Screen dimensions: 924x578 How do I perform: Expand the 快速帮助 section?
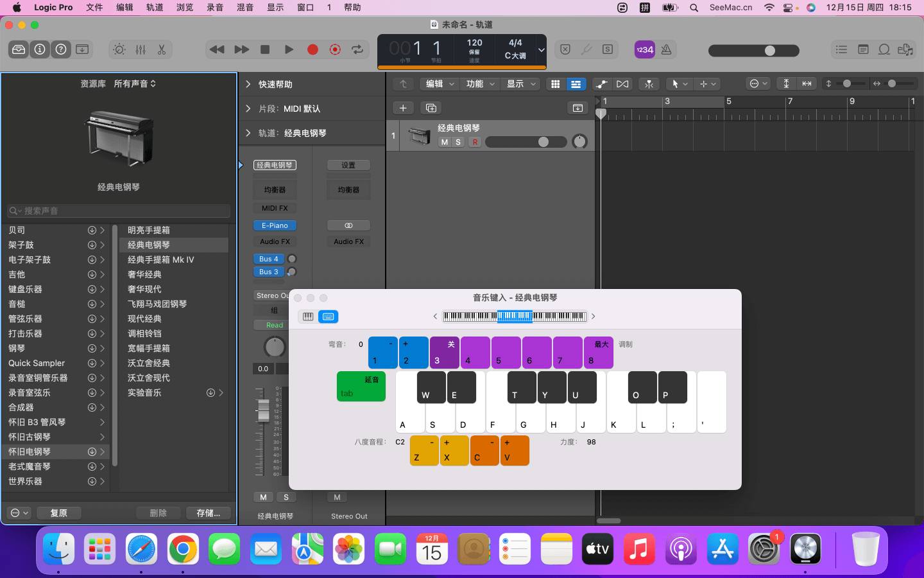[x=248, y=84]
